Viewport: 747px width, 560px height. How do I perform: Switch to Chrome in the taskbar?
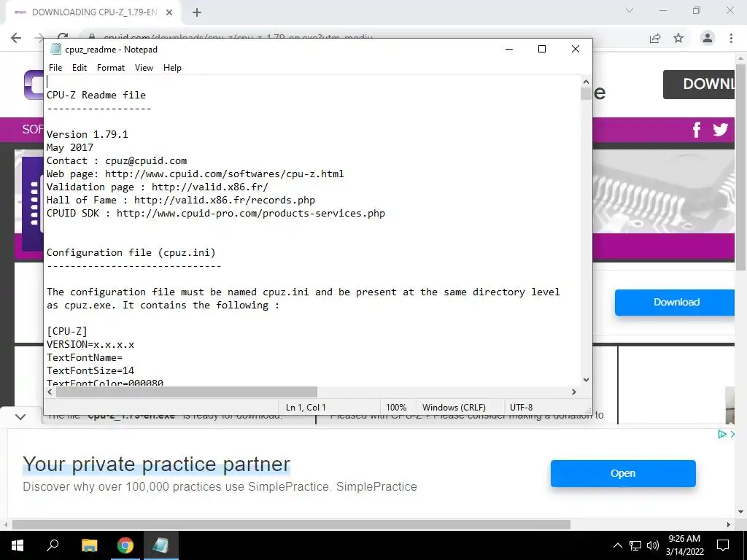click(x=125, y=545)
